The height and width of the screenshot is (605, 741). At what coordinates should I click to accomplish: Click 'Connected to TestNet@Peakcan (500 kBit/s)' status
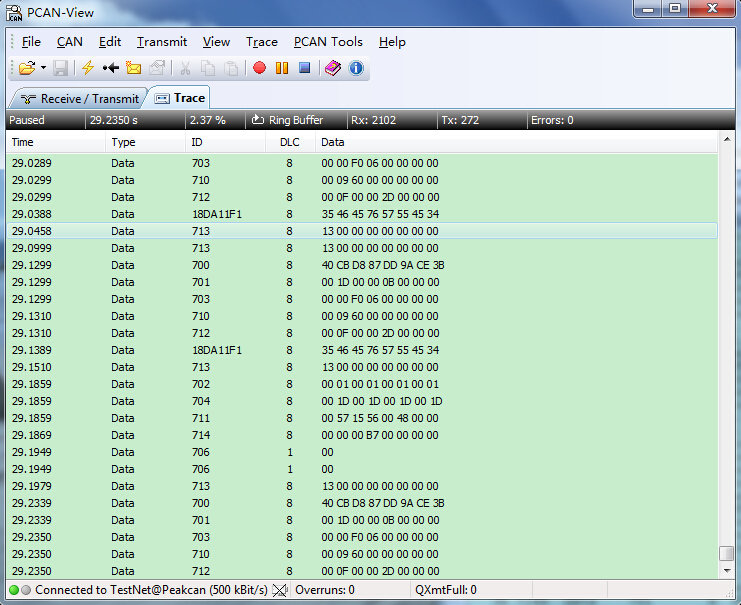(x=151, y=590)
